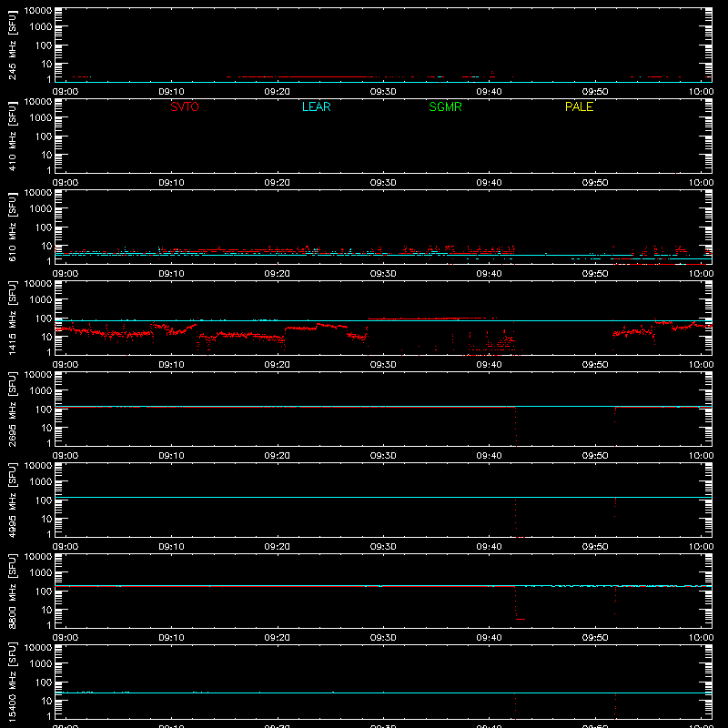Click the 1000 tick on 2695 MHz axis

pos(41,391)
